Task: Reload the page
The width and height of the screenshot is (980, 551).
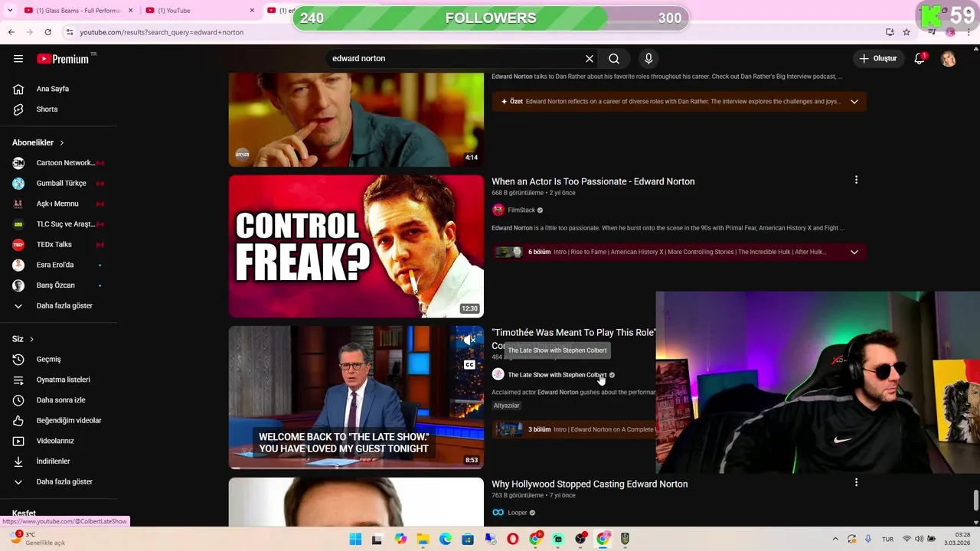Action: [47, 32]
